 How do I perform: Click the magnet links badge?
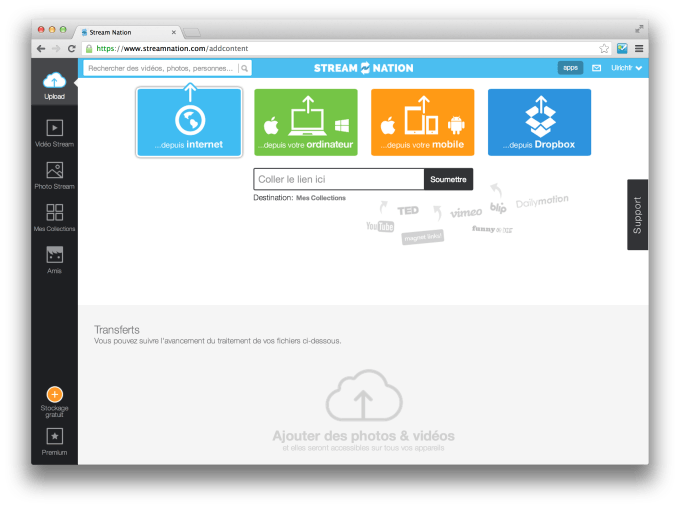423,237
